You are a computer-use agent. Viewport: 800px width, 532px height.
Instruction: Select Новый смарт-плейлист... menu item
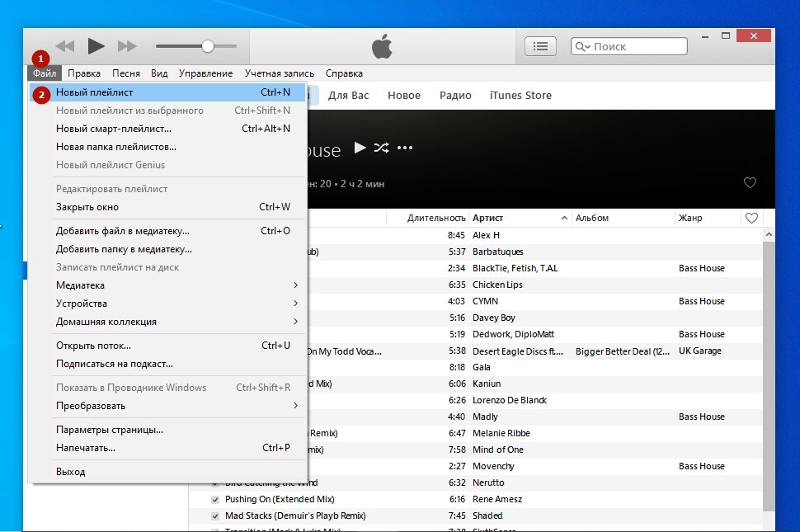coord(168,129)
